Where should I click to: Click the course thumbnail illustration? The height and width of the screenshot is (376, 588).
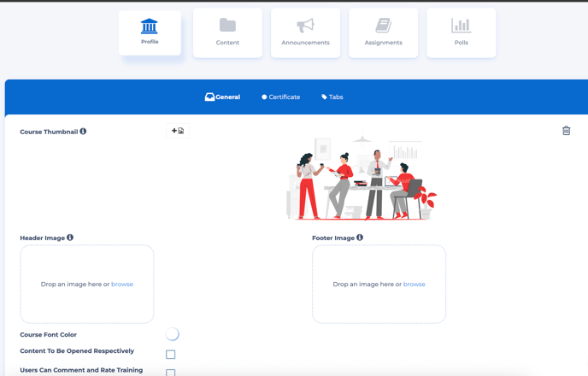click(x=362, y=178)
